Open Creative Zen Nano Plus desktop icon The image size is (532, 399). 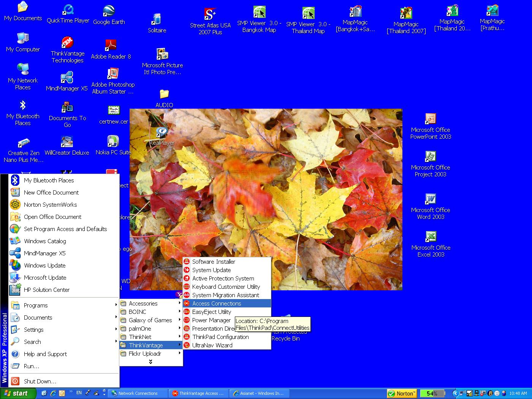tap(24, 150)
